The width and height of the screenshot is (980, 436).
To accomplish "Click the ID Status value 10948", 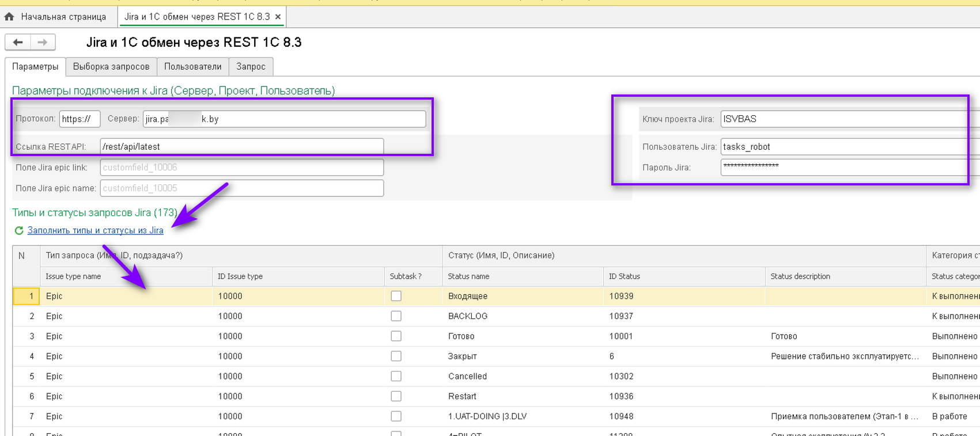I will (x=684, y=416).
